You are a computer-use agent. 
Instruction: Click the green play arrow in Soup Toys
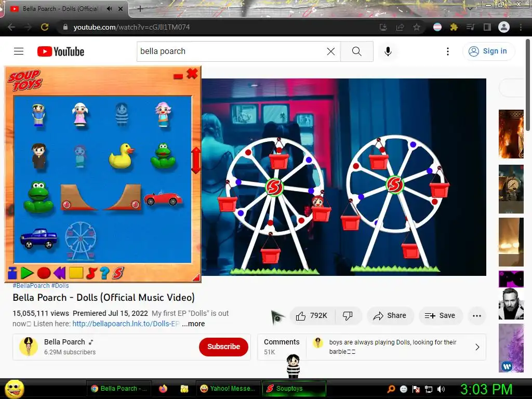[x=27, y=273]
